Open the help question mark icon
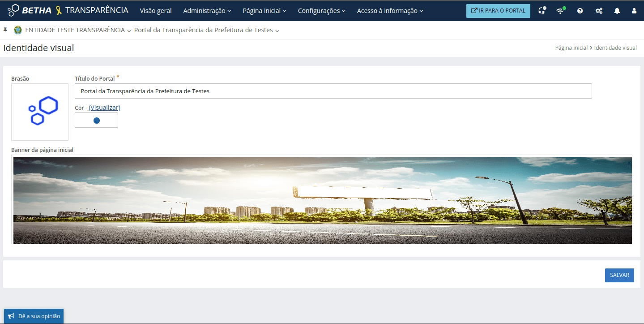 point(580,11)
